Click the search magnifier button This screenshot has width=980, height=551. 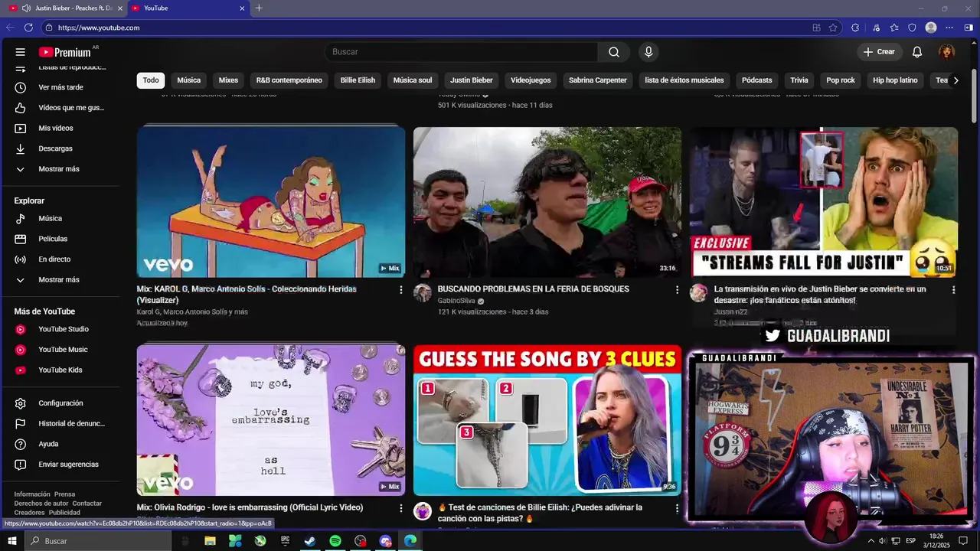coord(614,52)
